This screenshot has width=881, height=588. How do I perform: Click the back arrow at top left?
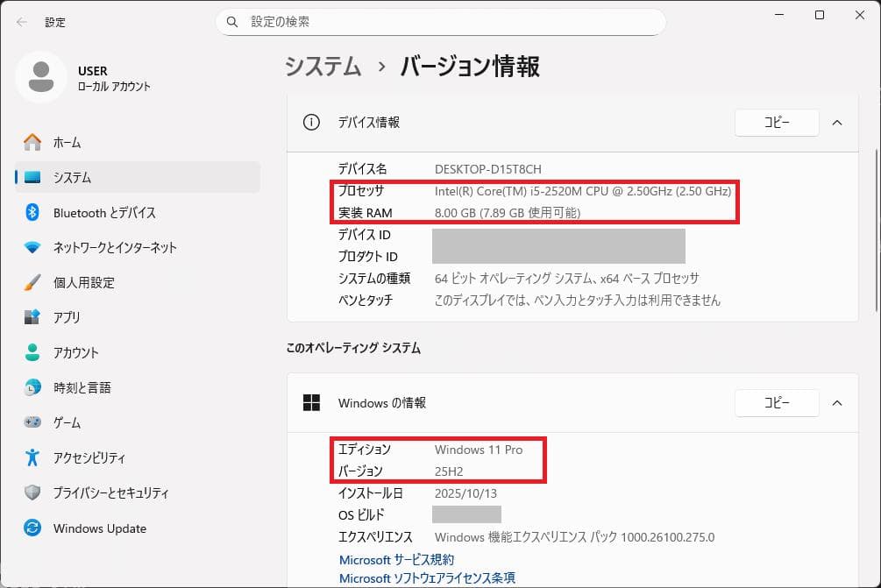point(19,22)
